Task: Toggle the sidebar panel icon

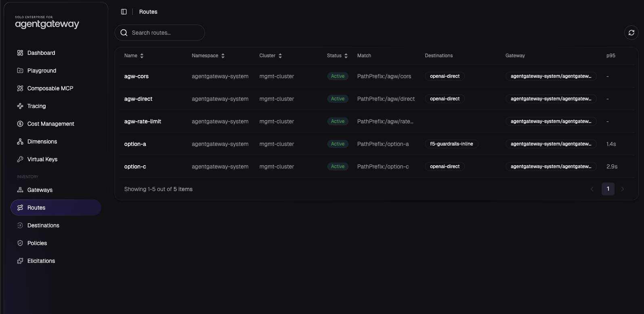Action: 124,12
